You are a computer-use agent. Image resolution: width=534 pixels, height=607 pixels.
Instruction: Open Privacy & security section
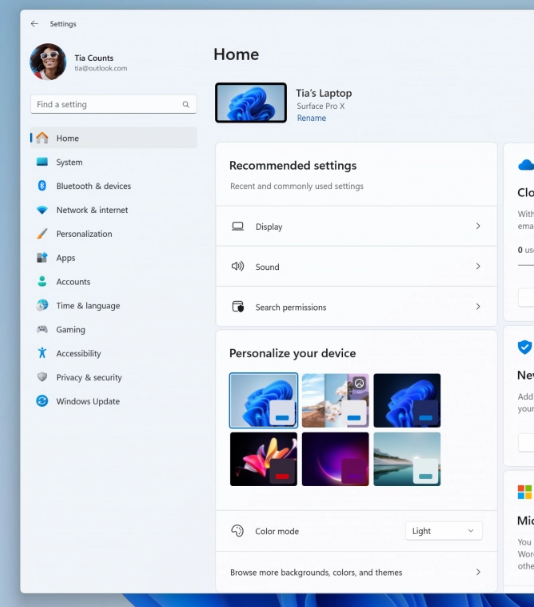point(113,377)
